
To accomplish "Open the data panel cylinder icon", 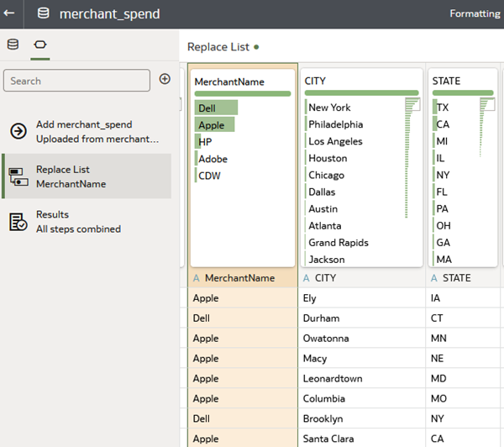I will [x=13, y=45].
